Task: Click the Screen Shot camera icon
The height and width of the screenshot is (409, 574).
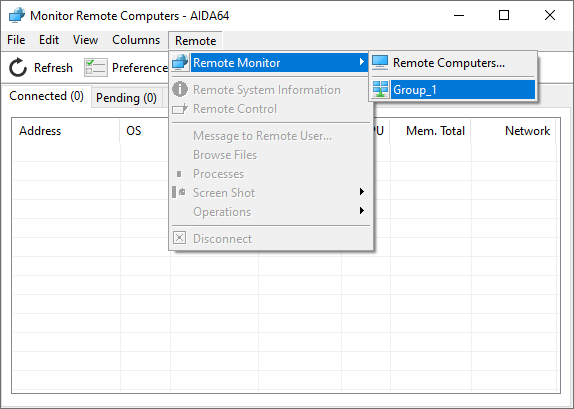Action: pyautogui.click(x=179, y=192)
